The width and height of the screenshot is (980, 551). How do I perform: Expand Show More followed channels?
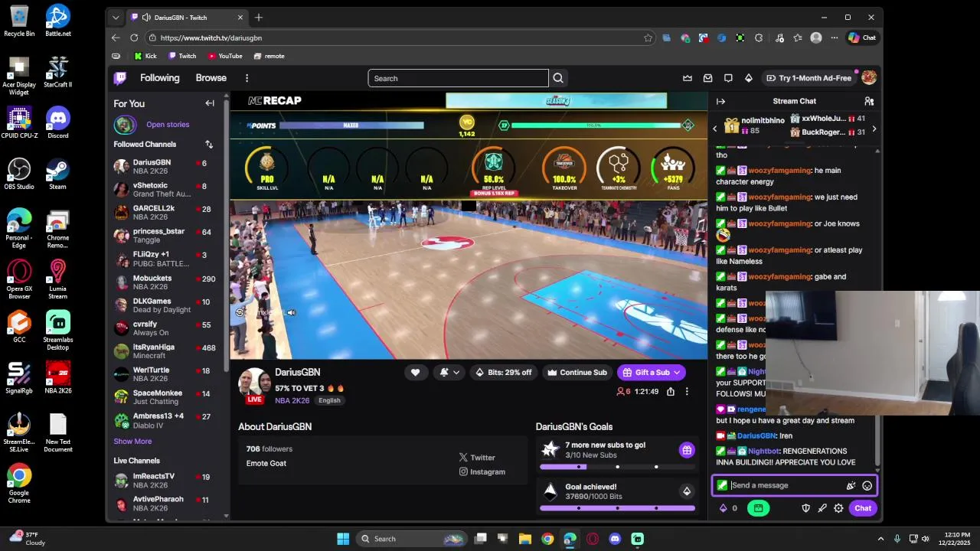tap(132, 442)
